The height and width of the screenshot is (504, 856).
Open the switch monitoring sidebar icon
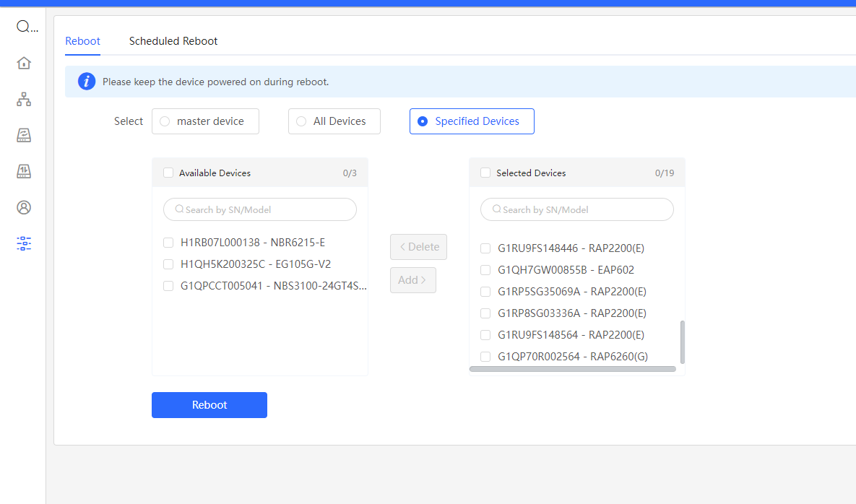click(x=23, y=171)
